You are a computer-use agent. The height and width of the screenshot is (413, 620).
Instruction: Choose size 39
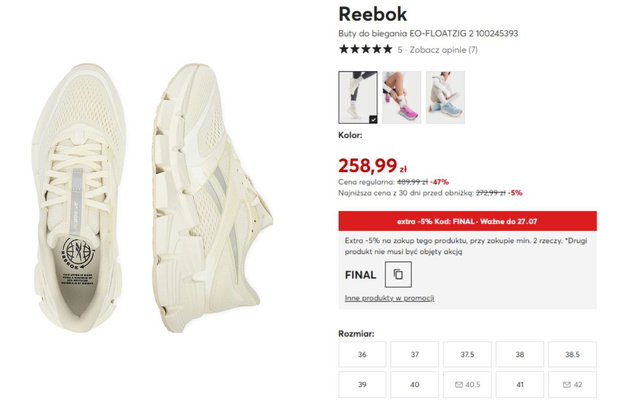click(x=362, y=385)
